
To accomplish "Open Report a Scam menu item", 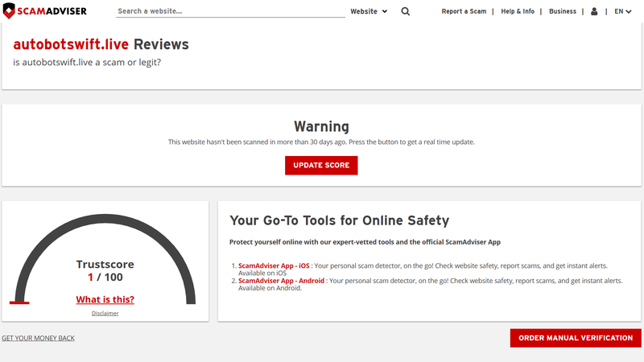I will tap(464, 11).
